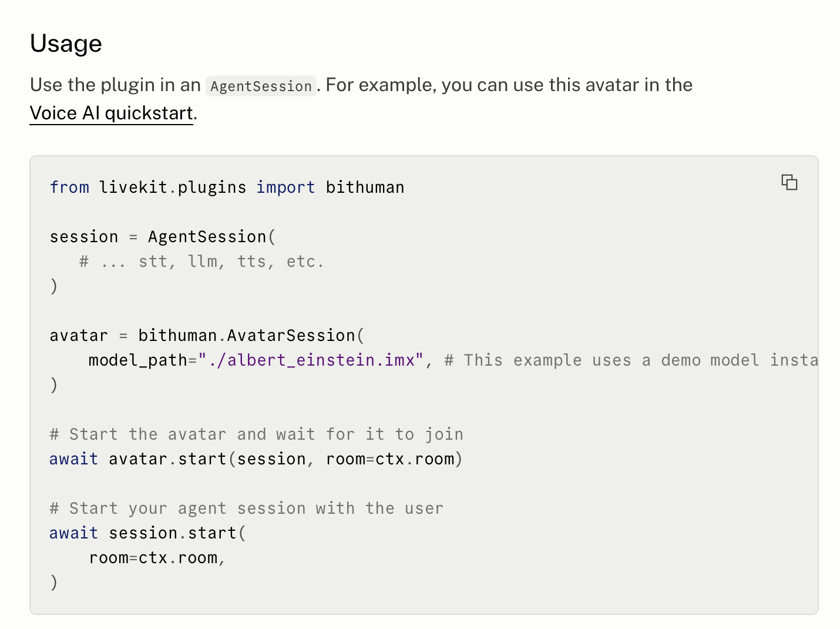Click 'Use the plugin in an' paragraph text
Viewport: 840px width, 629px height.
click(116, 85)
